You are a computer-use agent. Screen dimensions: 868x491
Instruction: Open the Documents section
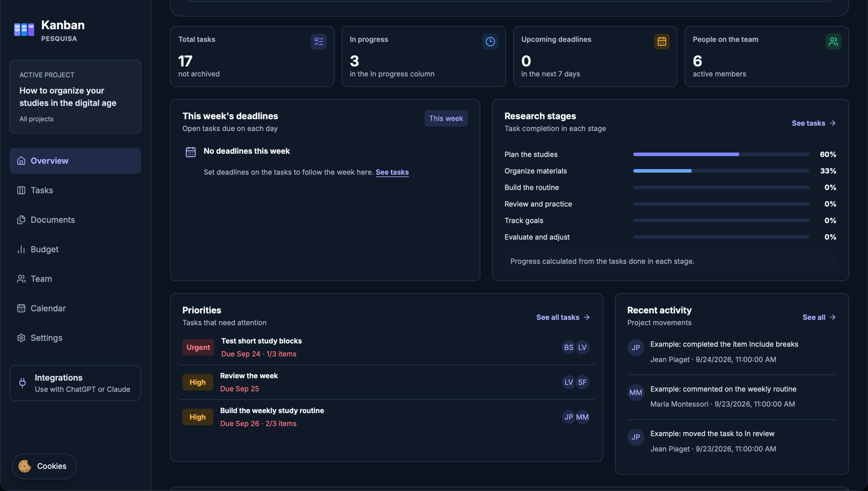coord(75,220)
